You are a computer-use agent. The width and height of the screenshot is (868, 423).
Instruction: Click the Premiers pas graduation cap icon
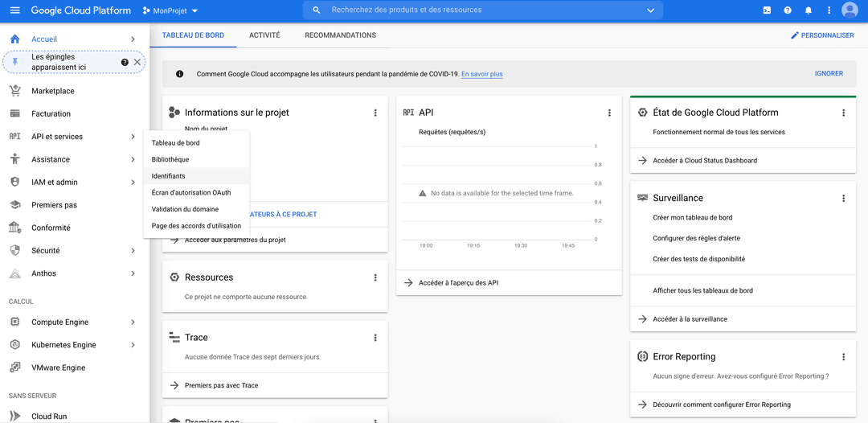(15, 205)
